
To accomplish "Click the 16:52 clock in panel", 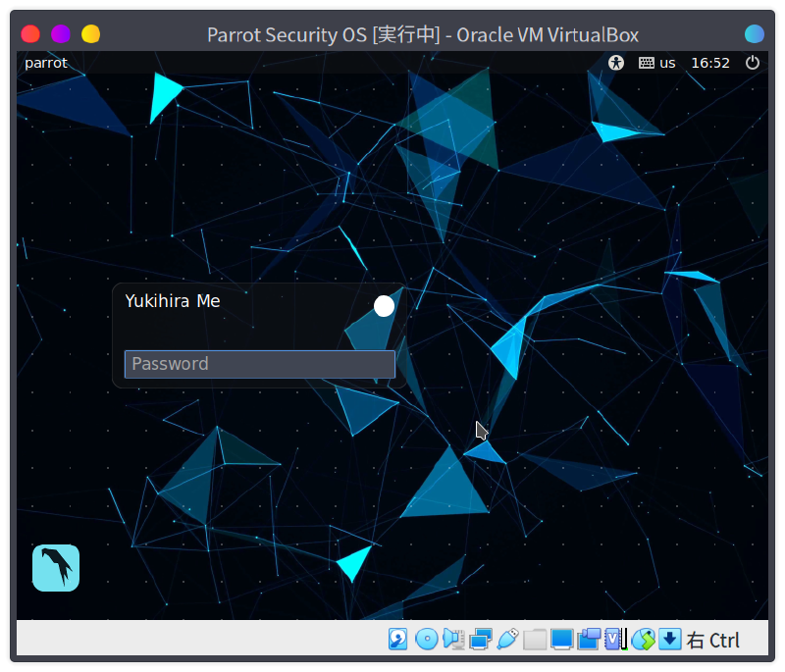I will click(710, 63).
